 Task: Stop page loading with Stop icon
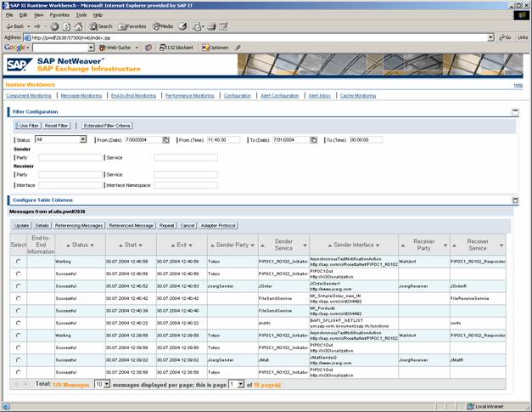point(54,26)
